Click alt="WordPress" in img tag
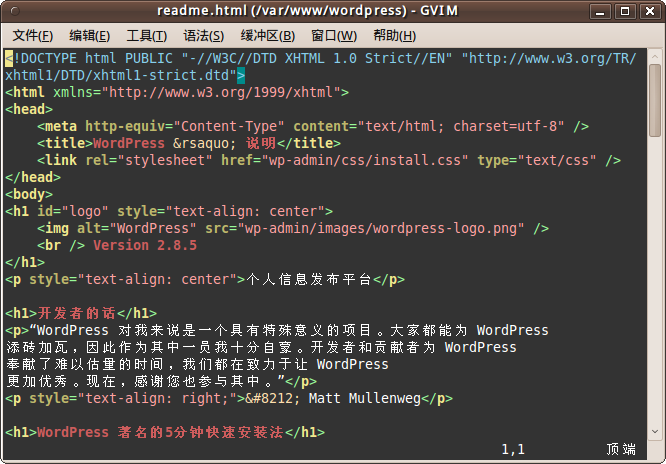The image size is (666, 464). coord(137,228)
